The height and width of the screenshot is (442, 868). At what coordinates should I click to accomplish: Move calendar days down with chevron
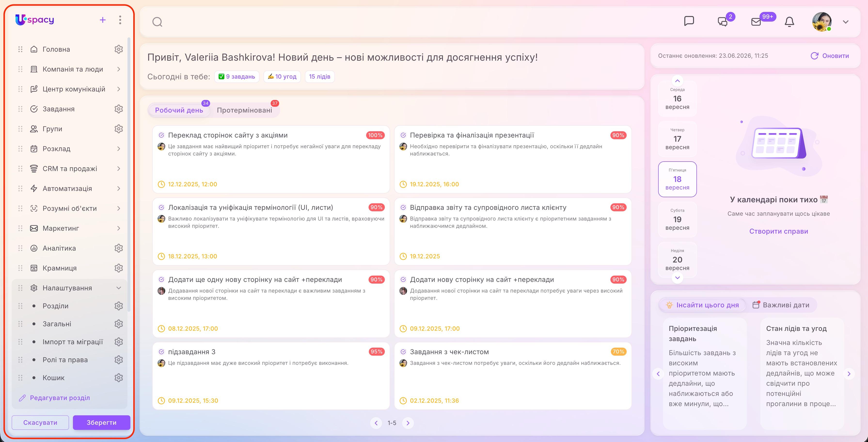pos(677,278)
